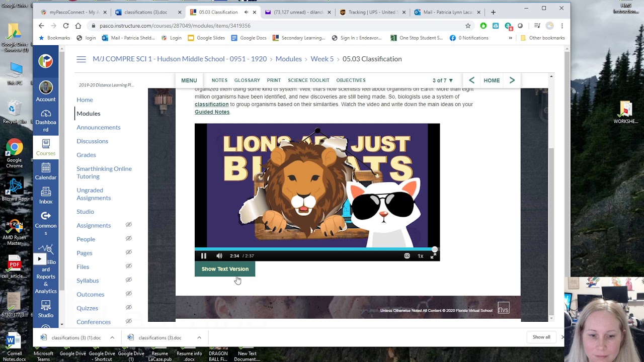Image resolution: width=644 pixels, height=362 pixels.
Task: Expand the 3 of 7 page dropdown
Action: (443, 80)
